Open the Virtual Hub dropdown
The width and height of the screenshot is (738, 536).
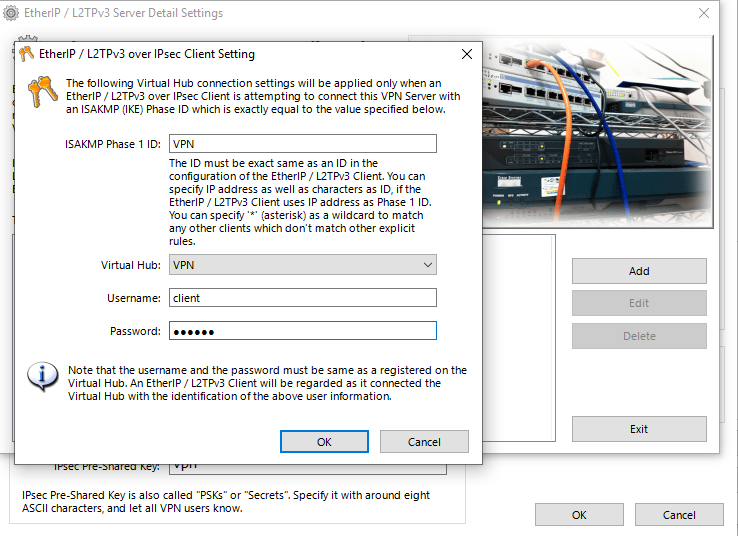[303, 265]
